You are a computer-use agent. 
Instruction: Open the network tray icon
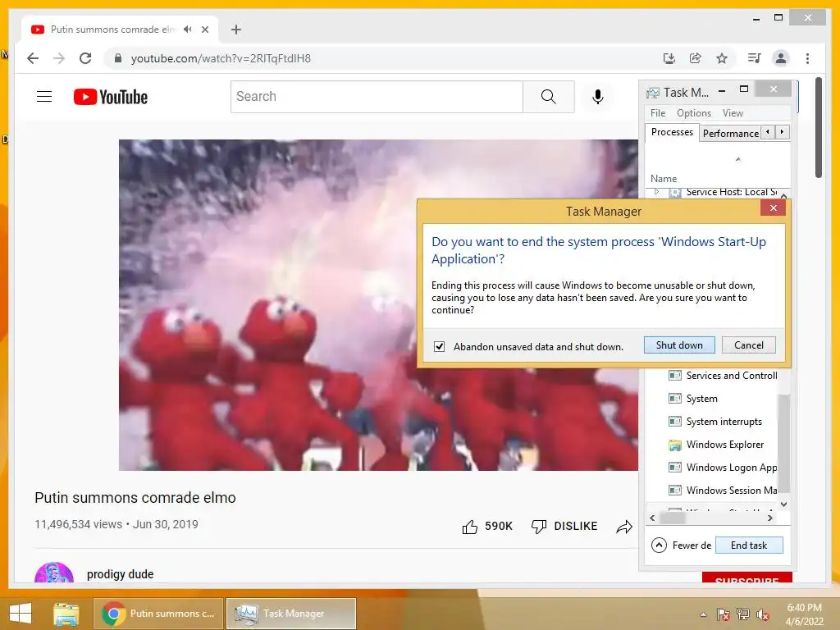point(743,614)
